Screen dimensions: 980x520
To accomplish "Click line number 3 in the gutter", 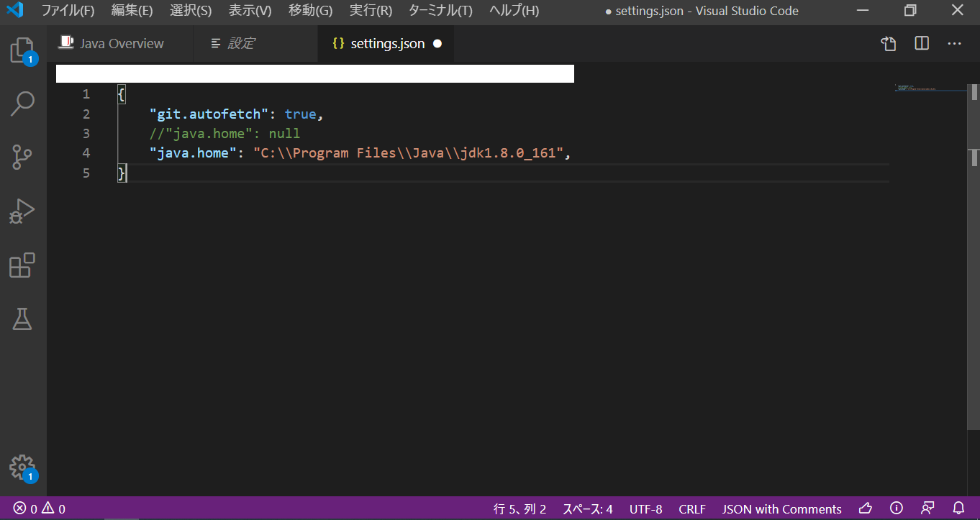I will 86,134.
